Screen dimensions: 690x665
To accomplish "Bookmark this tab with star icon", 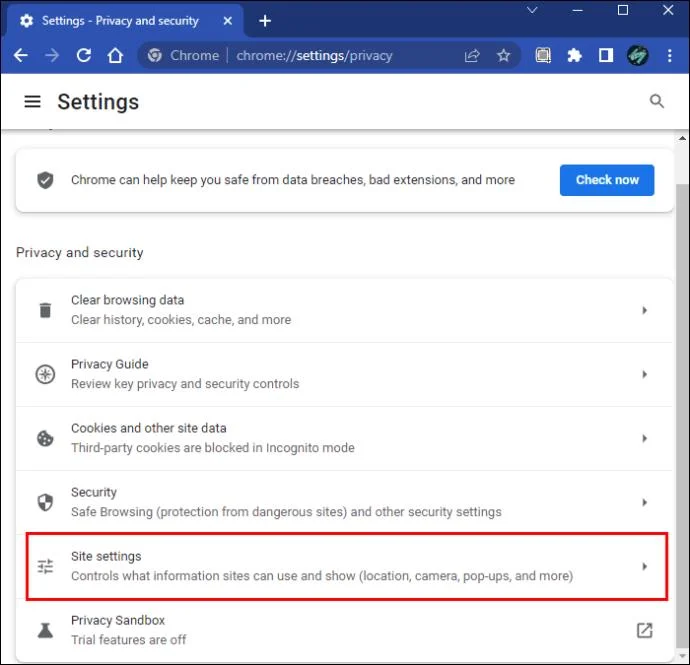I will point(503,55).
